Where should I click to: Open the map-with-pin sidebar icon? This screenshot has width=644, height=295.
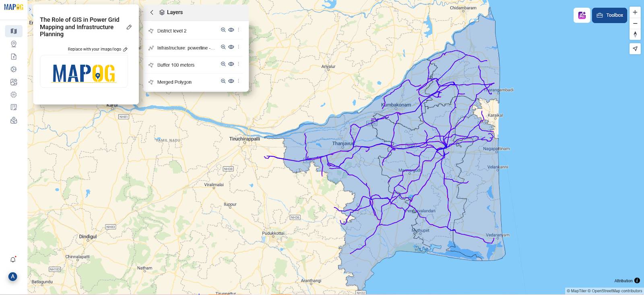(14, 82)
